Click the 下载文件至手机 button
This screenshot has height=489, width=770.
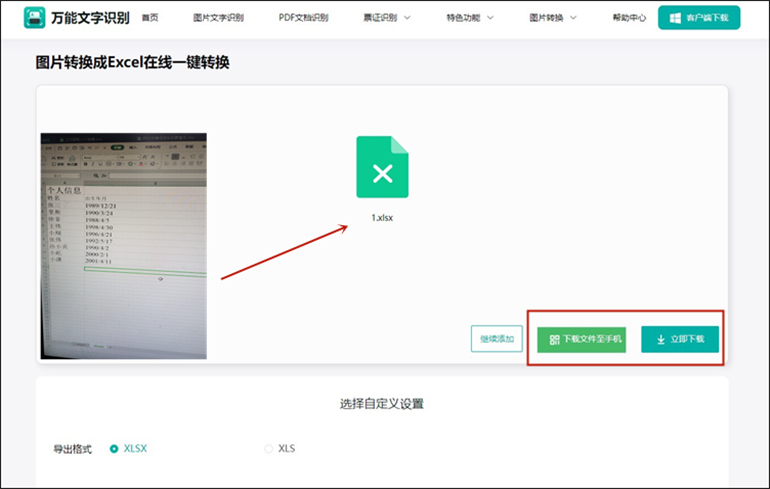(x=581, y=339)
